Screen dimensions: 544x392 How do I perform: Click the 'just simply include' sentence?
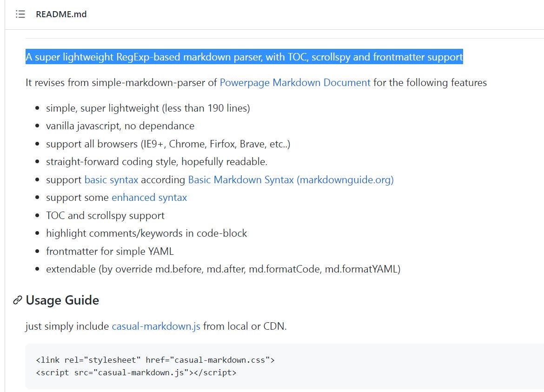point(156,326)
